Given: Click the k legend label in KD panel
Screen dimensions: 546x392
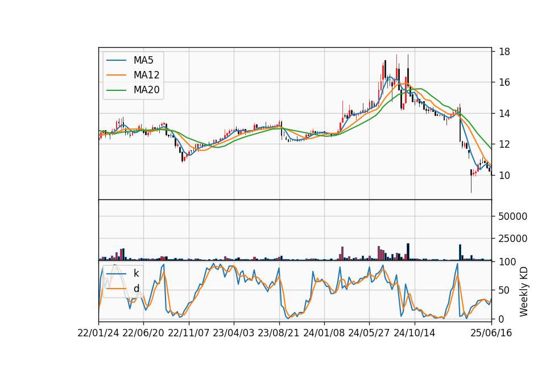Looking at the screenshot, I should tap(136, 273).
